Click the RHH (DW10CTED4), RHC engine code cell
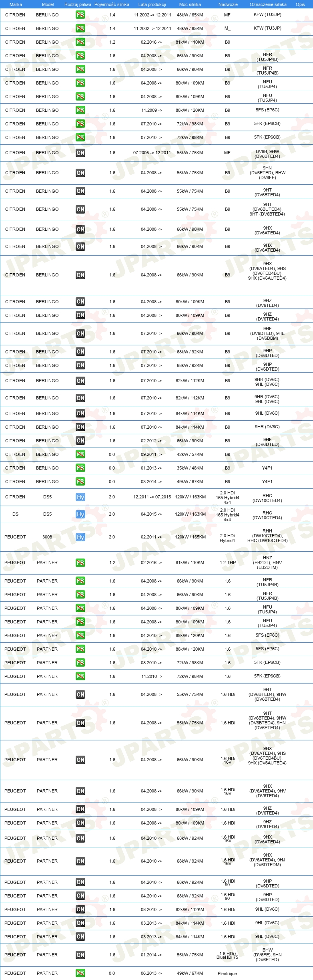 267,536
